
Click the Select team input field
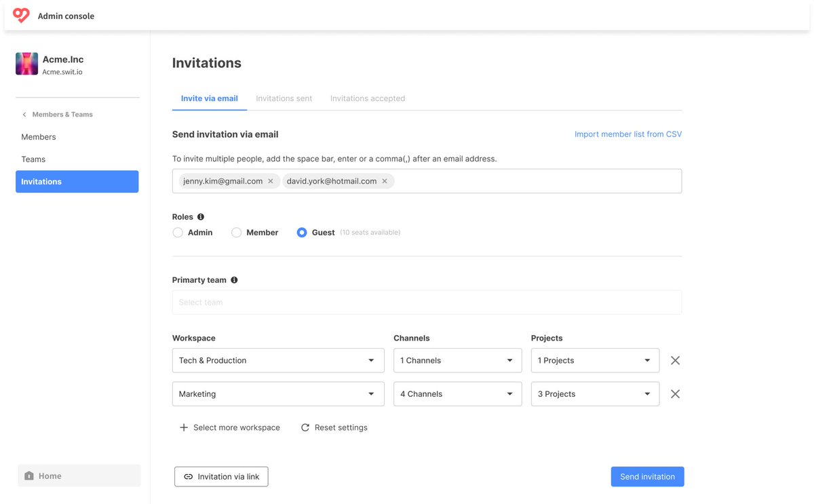coord(427,303)
